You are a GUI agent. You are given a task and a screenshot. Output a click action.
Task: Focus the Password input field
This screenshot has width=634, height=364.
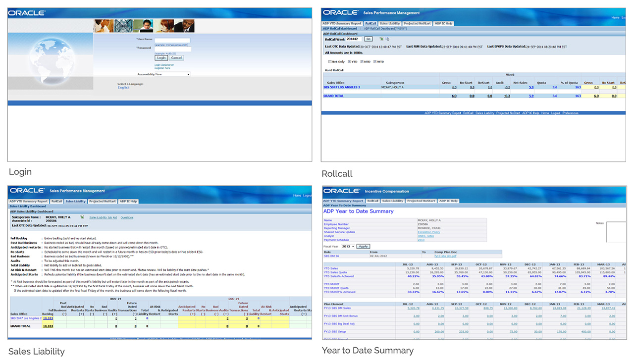pos(172,49)
